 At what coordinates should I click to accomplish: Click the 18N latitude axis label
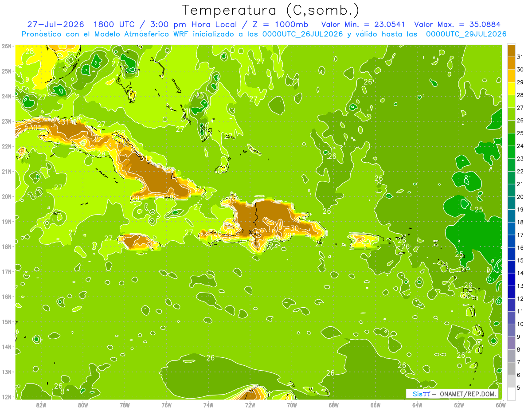click(x=7, y=247)
